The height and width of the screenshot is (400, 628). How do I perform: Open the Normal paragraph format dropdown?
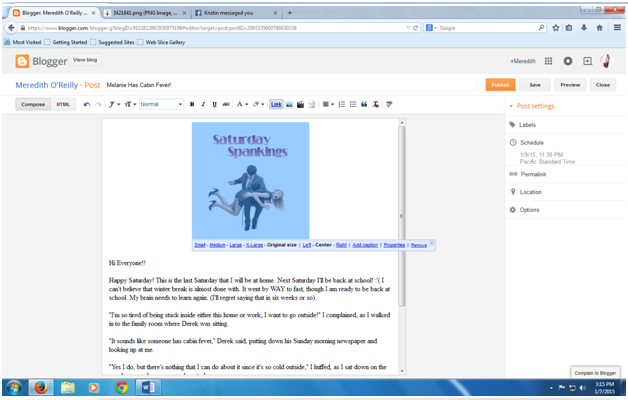pyautogui.click(x=161, y=104)
